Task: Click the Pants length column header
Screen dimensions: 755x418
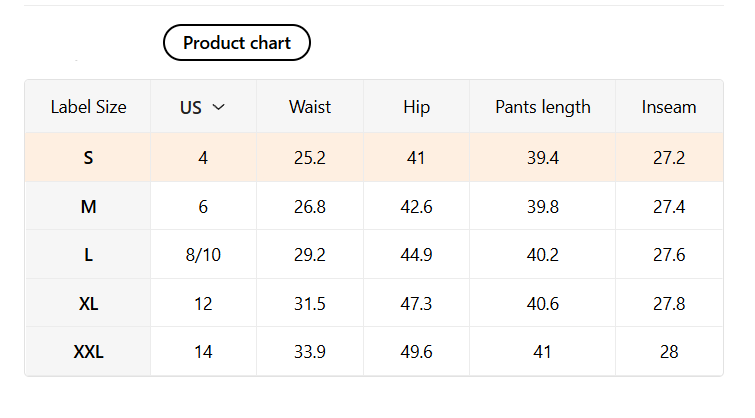Action: coord(542,107)
